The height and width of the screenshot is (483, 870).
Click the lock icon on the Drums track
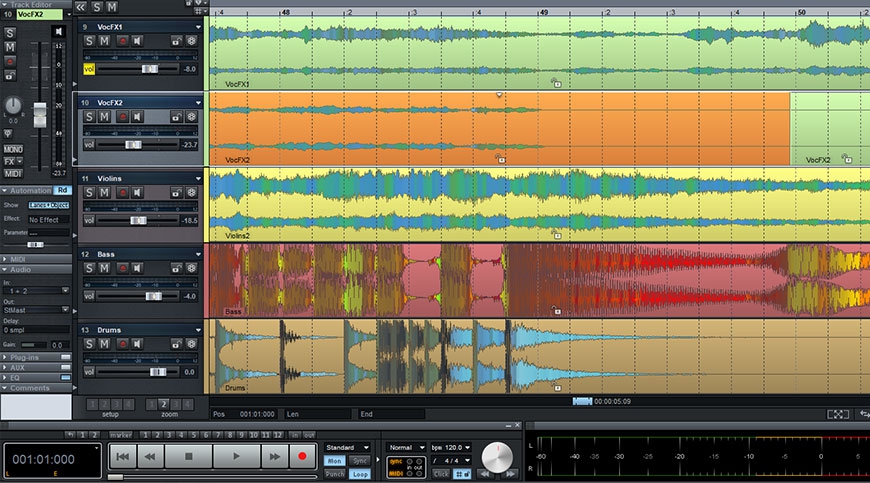point(176,344)
